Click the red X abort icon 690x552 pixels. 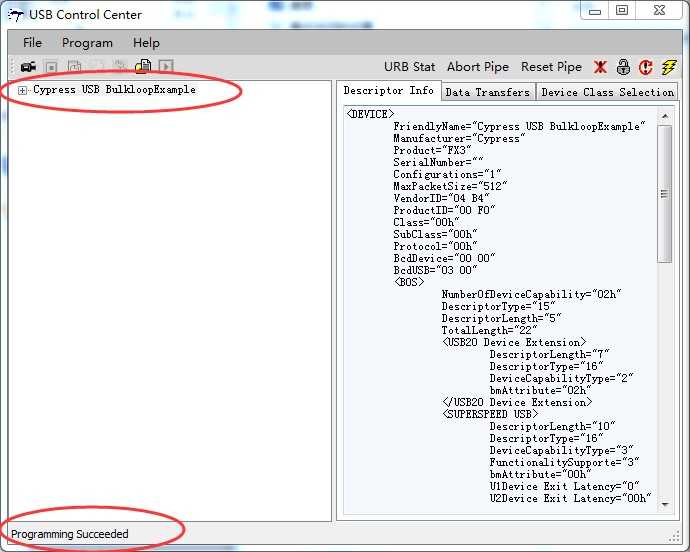[600, 67]
